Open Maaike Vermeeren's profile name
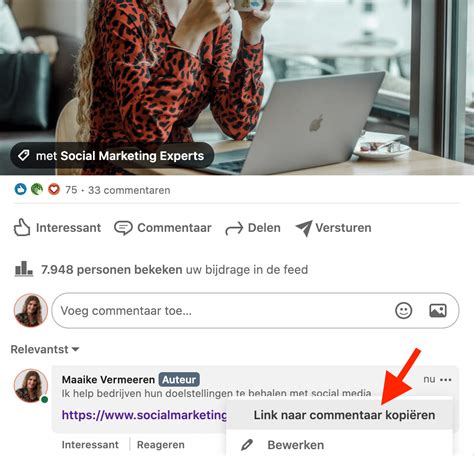This screenshot has width=474, height=456. [x=108, y=380]
